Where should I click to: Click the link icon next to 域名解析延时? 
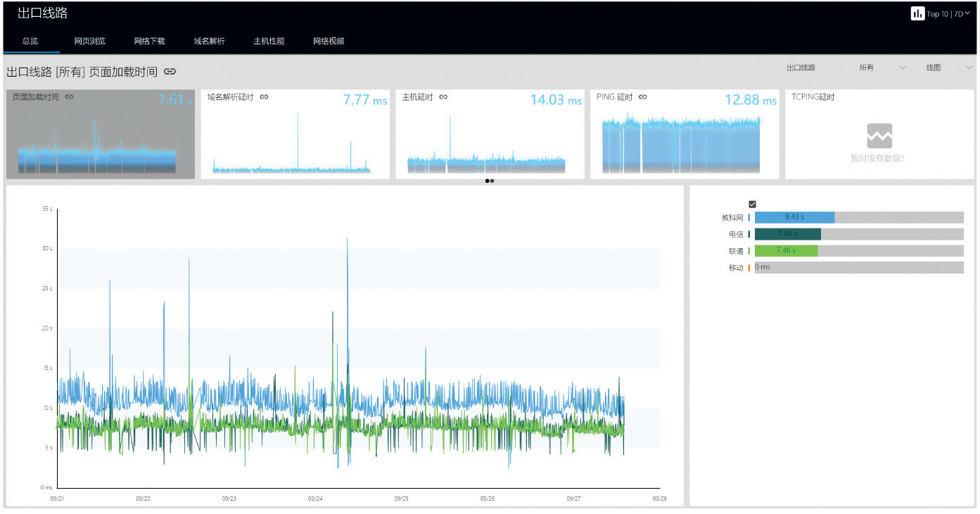coord(264,97)
